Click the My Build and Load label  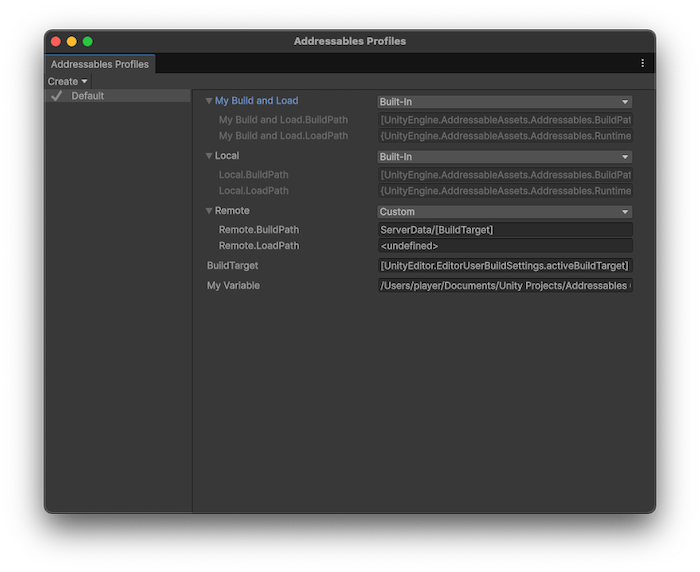point(256,101)
